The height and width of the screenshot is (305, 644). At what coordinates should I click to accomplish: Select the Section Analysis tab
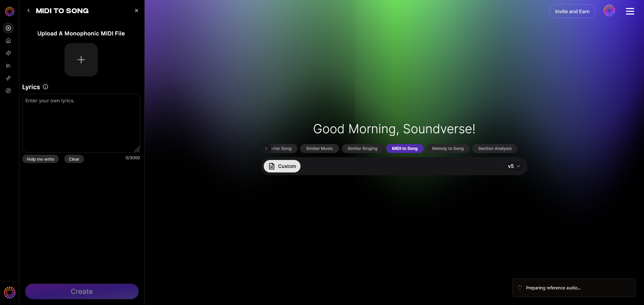tap(495, 149)
